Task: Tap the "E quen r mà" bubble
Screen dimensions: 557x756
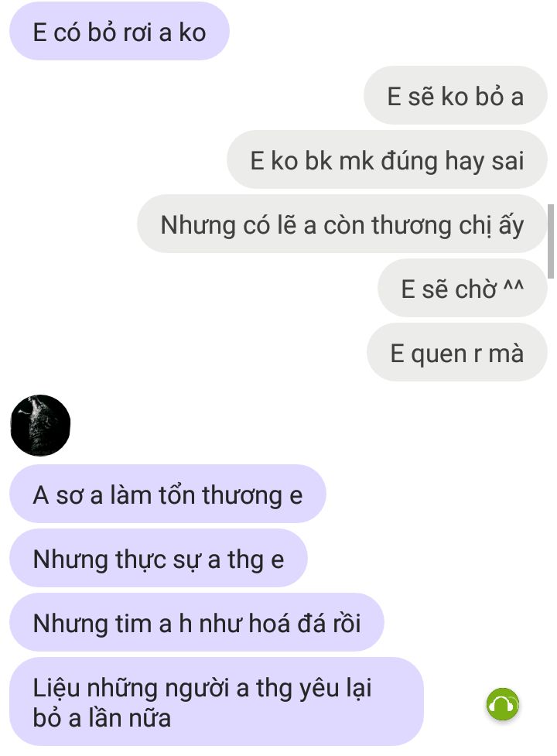Action: pos(457,352)
